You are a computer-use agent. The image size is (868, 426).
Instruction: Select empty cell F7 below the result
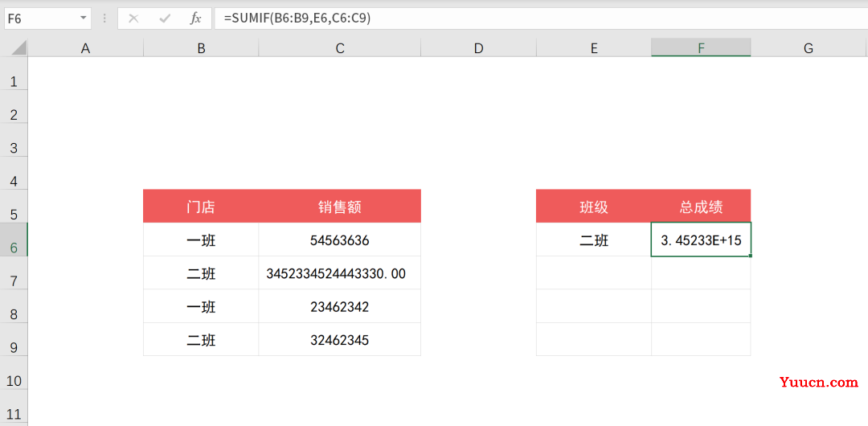tap(701, 273)
